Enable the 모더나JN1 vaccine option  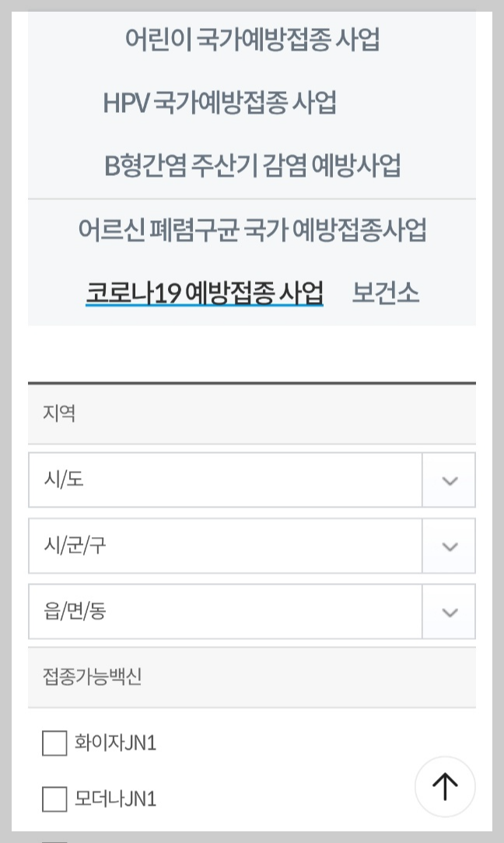point(54,799)
